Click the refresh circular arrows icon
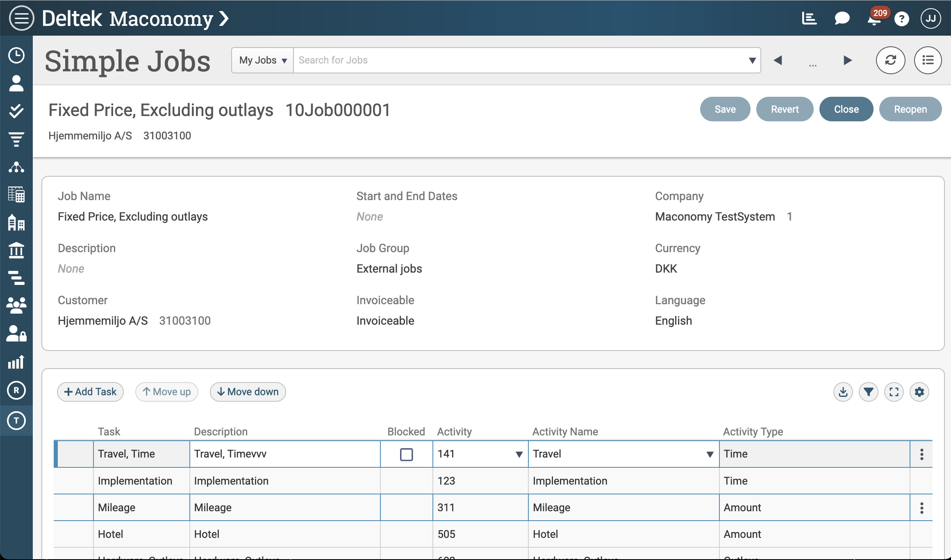Viewport: 951px width, 560px height. 890,60
